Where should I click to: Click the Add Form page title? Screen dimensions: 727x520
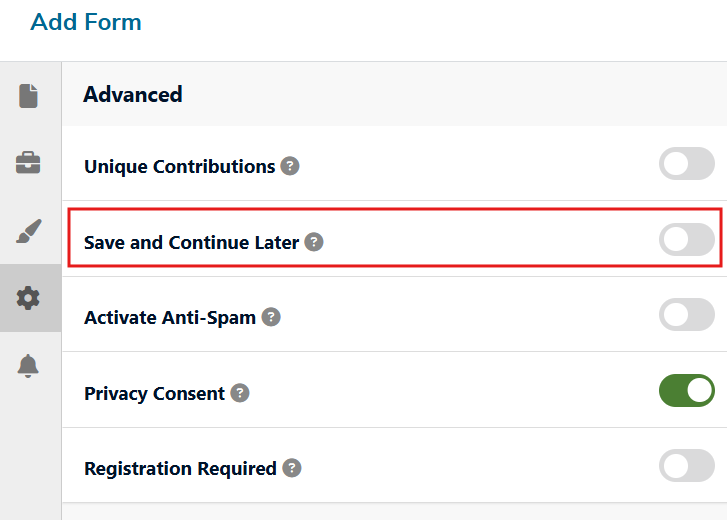point(86,22)
